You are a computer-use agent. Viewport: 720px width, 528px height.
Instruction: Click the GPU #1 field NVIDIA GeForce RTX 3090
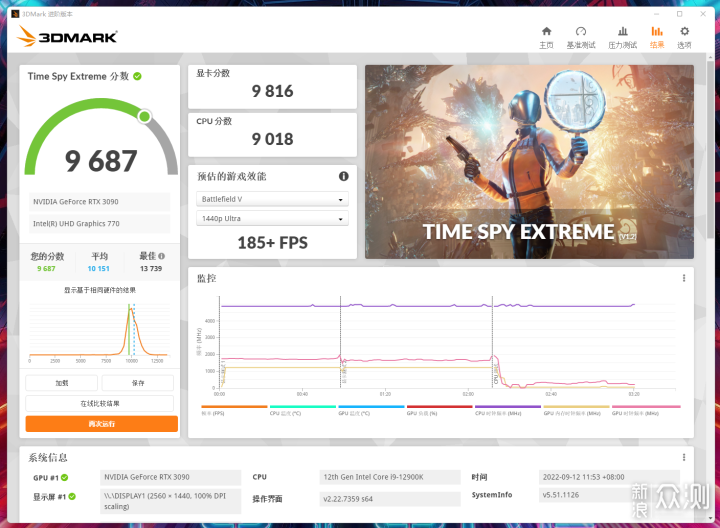click(170, 477)
